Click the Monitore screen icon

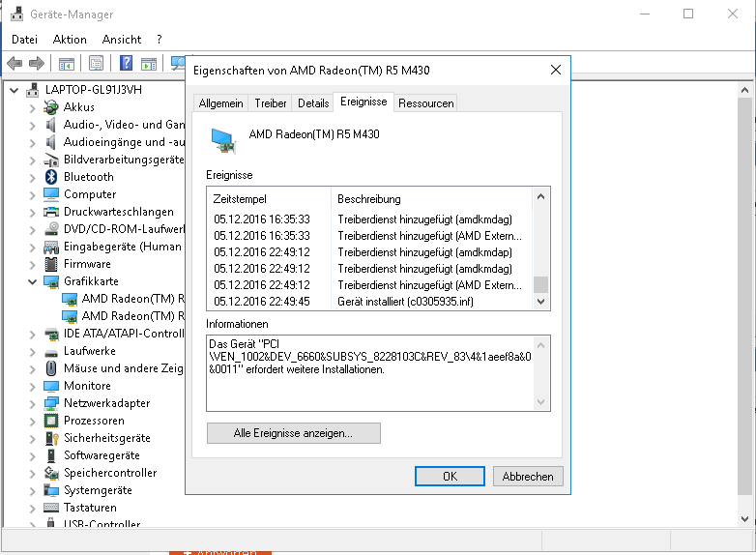[x=51, y=386]
